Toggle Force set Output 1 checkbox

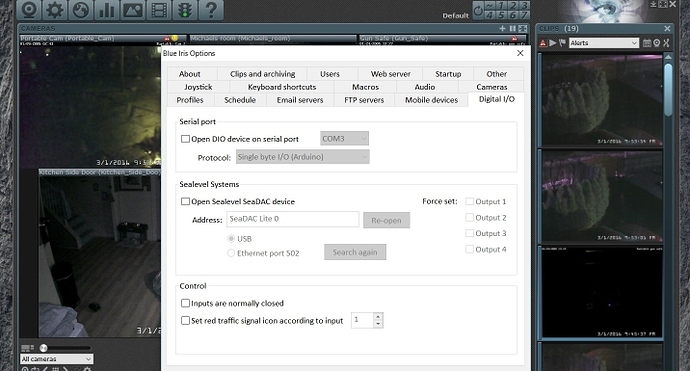click(x=470, y=202)
